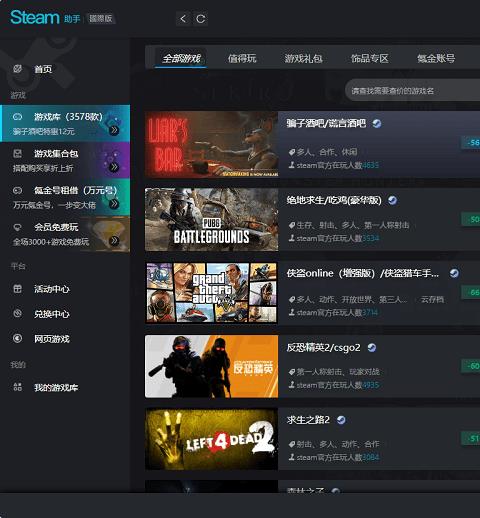Click title 侠盗online (增强版)
This screenshot has height=518, width=480.
click(363, 273)
